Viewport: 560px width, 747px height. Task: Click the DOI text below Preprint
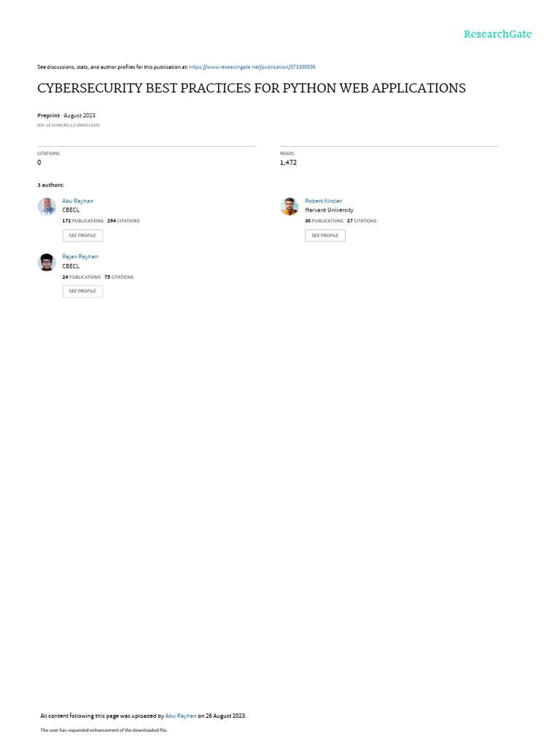point(68,125)
